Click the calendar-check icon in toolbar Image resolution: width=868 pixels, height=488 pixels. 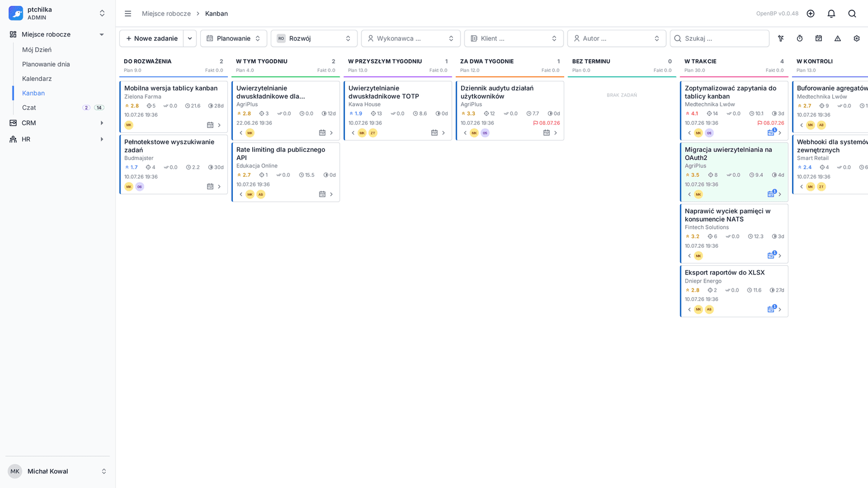tap(819, 38)
